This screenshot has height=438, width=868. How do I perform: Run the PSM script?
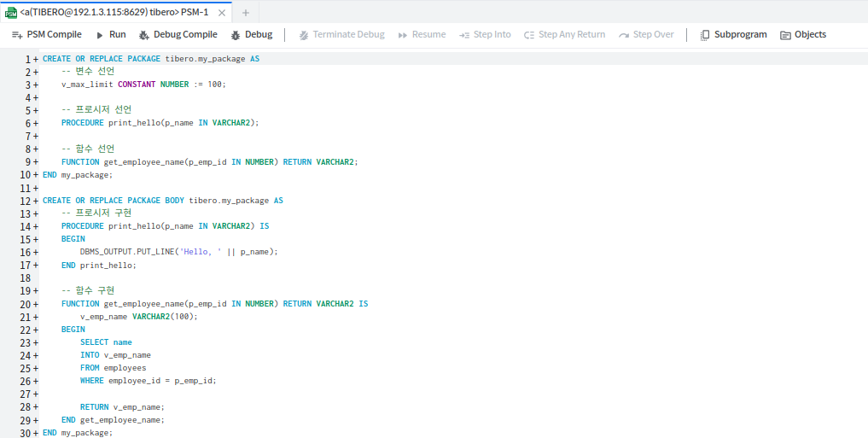pyautogui.click(x=110, y=35)
